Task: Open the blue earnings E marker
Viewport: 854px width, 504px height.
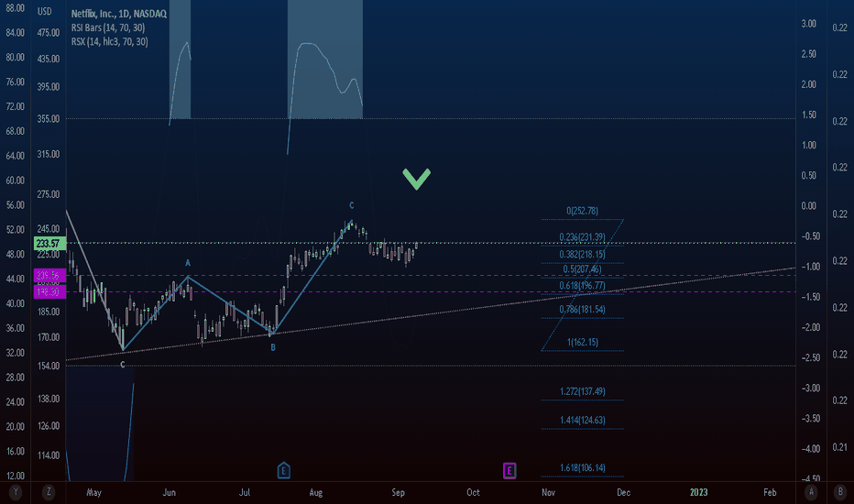Action: pyautogui.click(x=283, y=470)
